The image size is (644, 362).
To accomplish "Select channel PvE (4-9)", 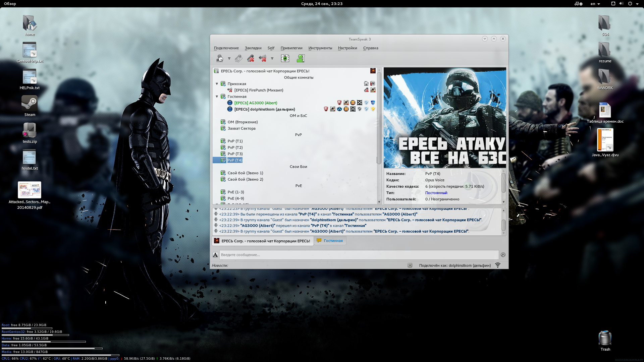I will (x=235, y=198).
